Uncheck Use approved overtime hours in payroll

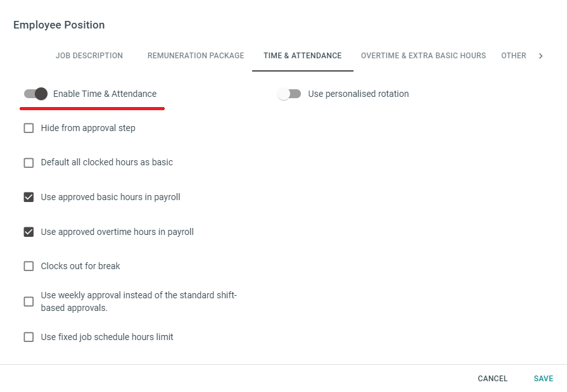(x=29, y=232)
